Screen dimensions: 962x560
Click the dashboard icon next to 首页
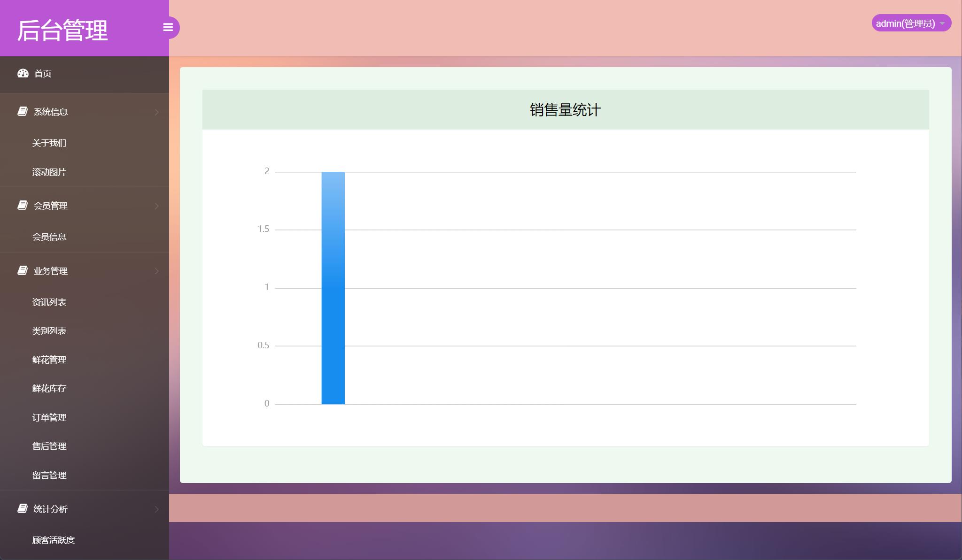(x=23, y=73)
